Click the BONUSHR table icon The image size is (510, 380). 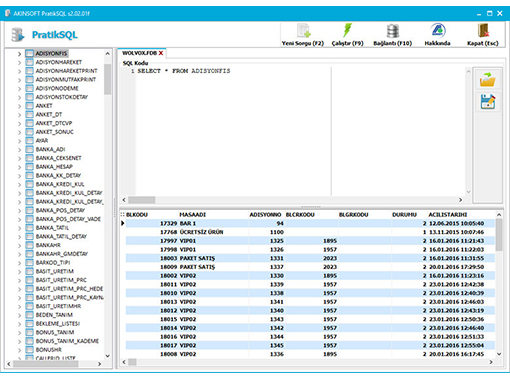(30, 350)
